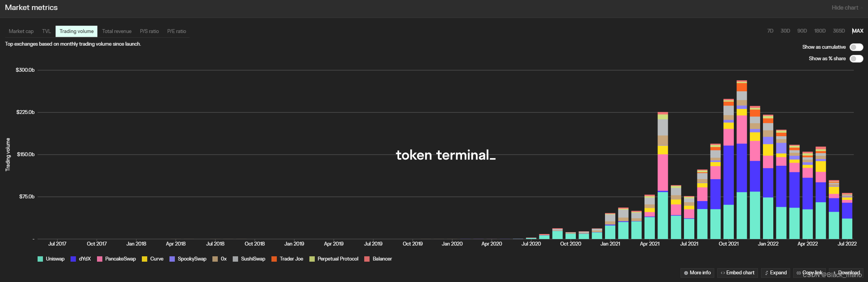Click the Apr 2021 axis label

[649, 244]
